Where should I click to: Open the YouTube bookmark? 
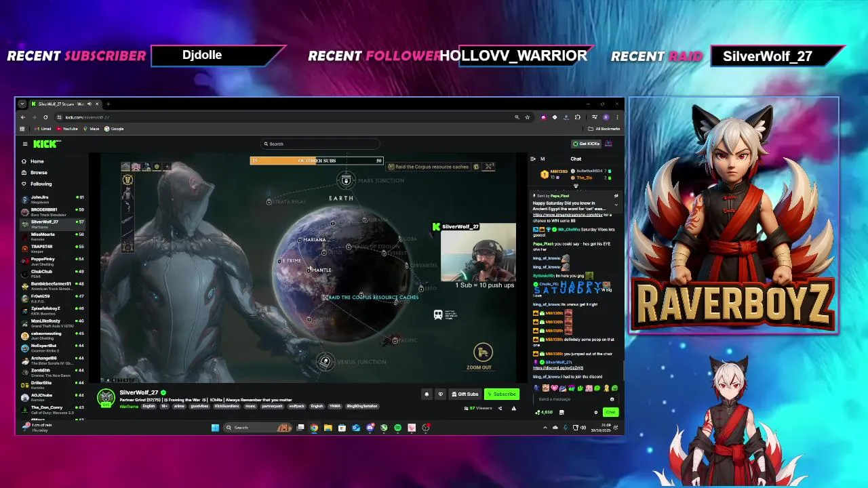click(x=66, y=129)
